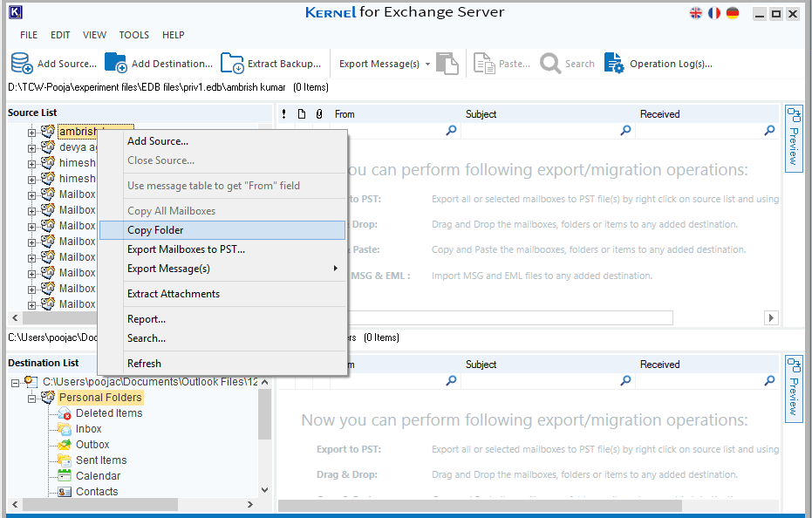The image size is (812, 518).
Task: Click the Add Destination folder icon
Action: 115,63
